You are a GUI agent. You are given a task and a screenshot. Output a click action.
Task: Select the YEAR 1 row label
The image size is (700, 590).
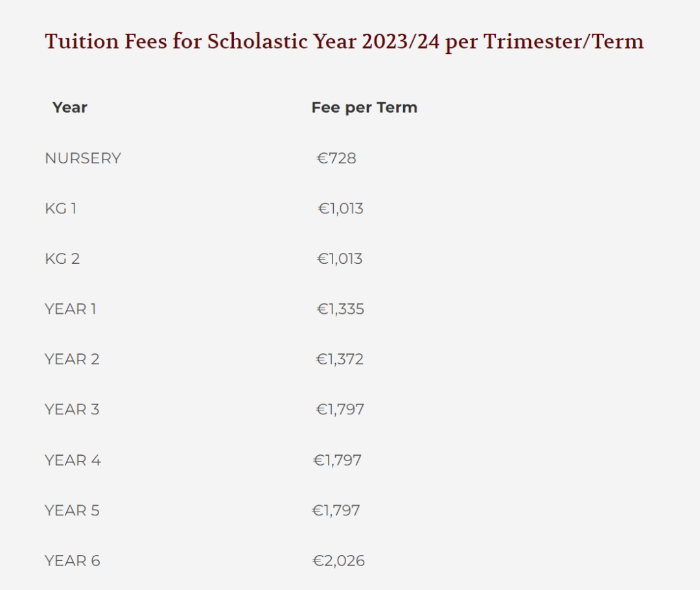[71, 309]
